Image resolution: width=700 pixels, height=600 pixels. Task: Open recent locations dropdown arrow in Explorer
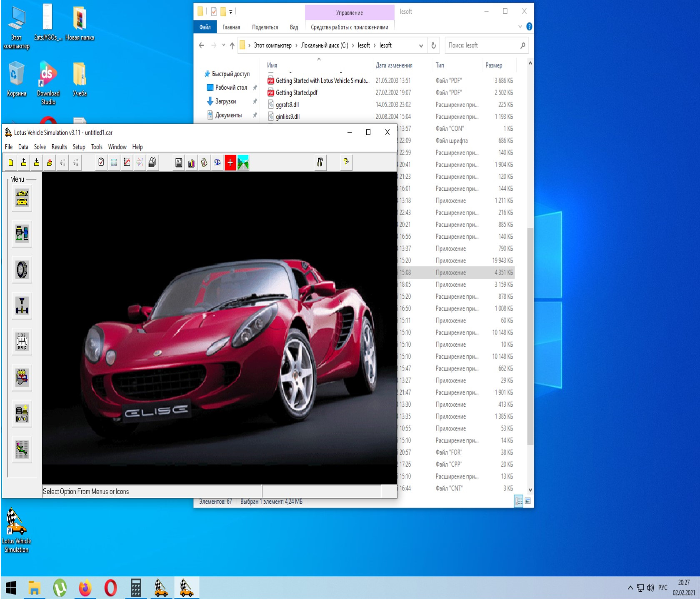point(224,45)
